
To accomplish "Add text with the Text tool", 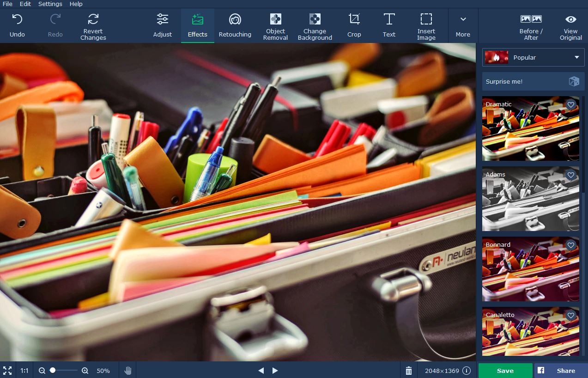I will (x=389, y=26).
